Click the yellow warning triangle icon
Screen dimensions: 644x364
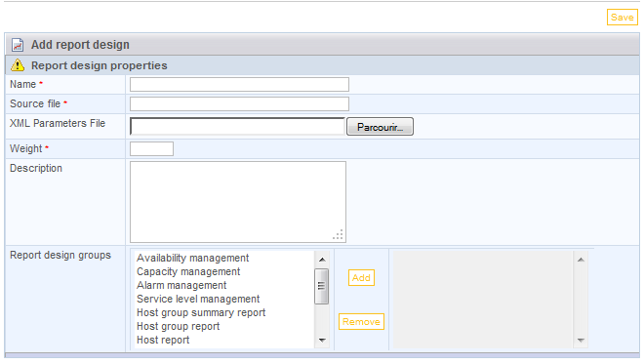pyautogui.click(x=18, y=65)
